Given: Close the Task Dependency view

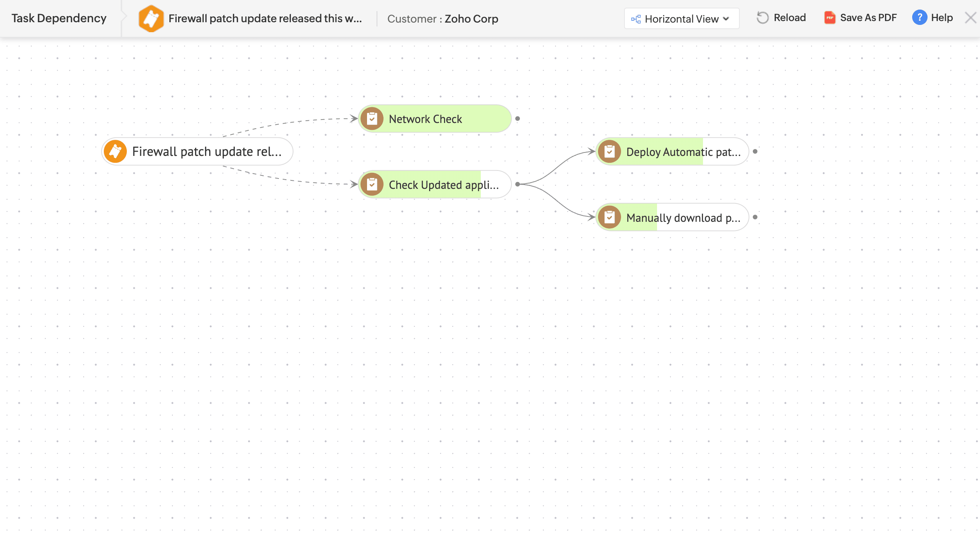Looking at the screenshot, I should (970, 18).
